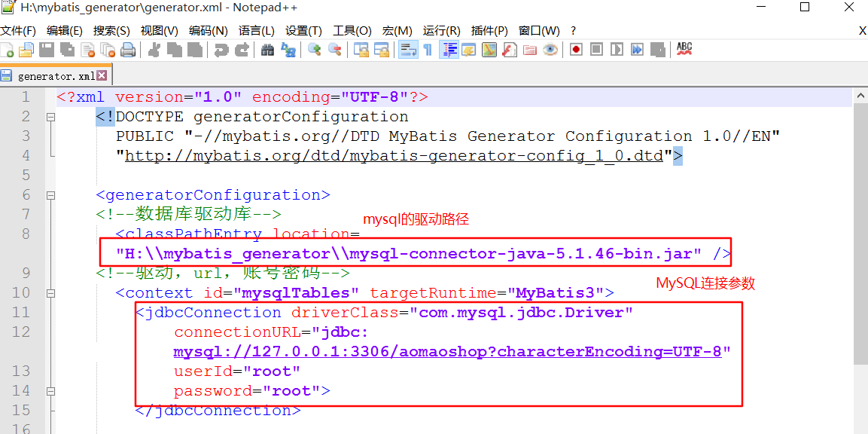Open Find with the binoculars icon
The image size is (868, 434).
(x=268, y=50)
